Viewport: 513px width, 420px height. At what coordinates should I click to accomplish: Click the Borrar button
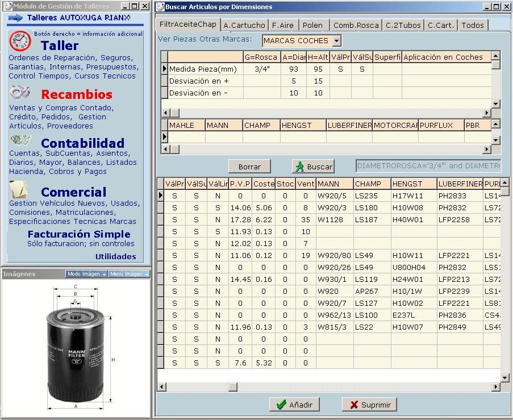tap(249, 167)
